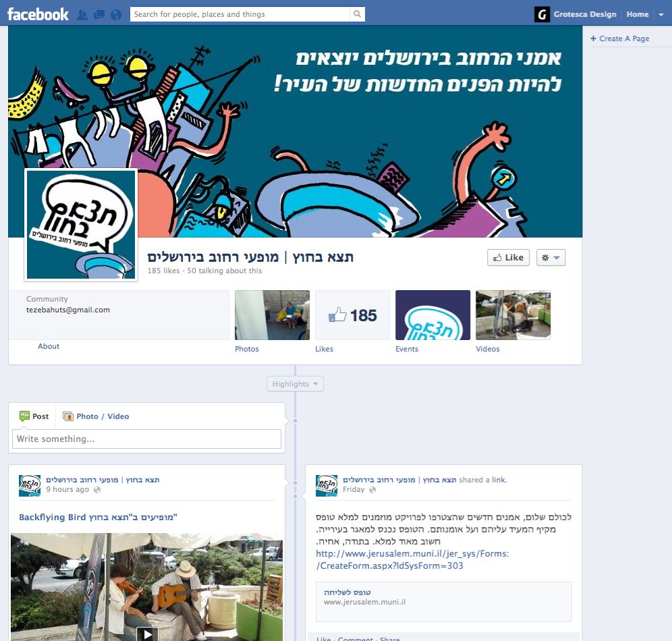Click page avatar on the Friday post
This screenshot has height=641, width=672.
click(x=327, y=485)
